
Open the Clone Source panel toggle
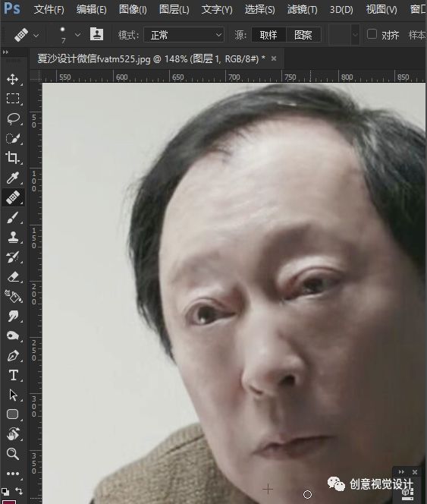click(x=96, y=34)
